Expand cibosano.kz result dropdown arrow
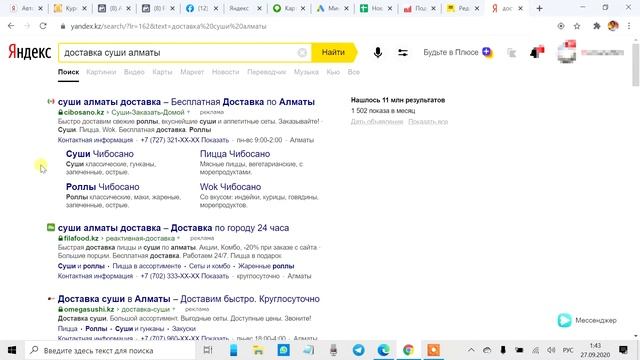640x360 pixels. pos(189,112)
